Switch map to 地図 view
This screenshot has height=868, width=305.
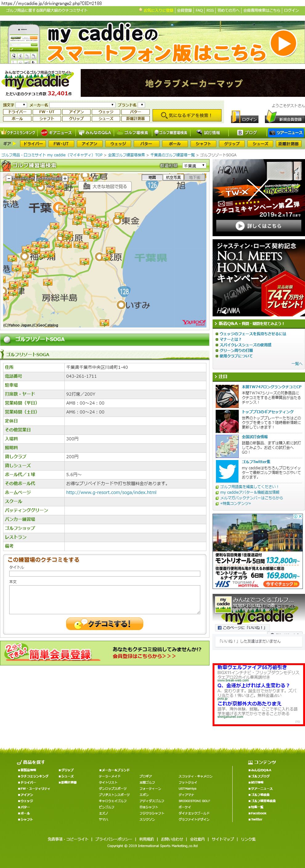(152, 177)
